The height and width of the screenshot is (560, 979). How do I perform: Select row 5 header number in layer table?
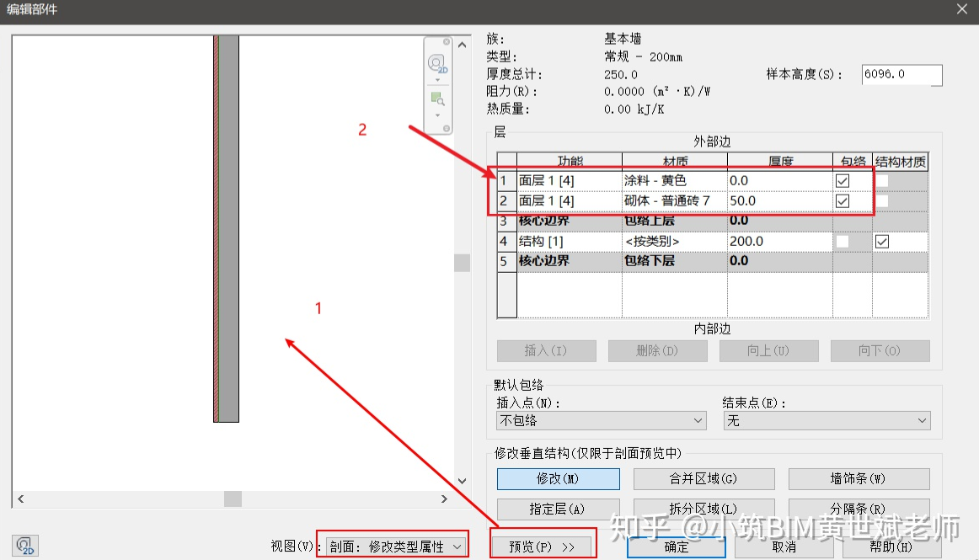pyautogui.click(x=507, y=261)
